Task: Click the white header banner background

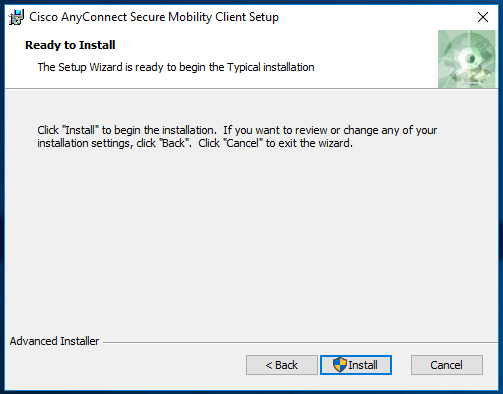Action: (367, 50)
